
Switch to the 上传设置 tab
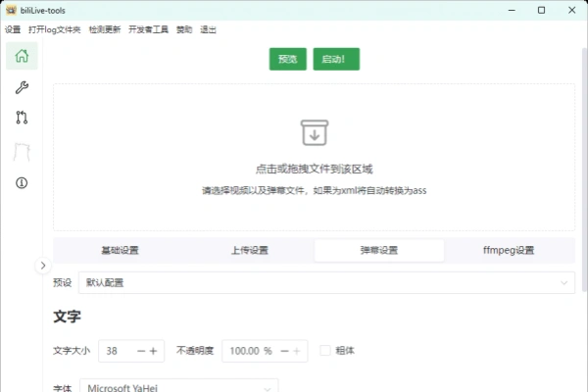[x=249, y=250]
